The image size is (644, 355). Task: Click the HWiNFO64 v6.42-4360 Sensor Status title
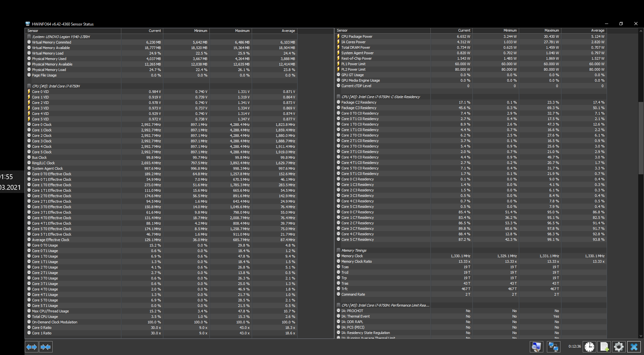(x=63, y=24)
